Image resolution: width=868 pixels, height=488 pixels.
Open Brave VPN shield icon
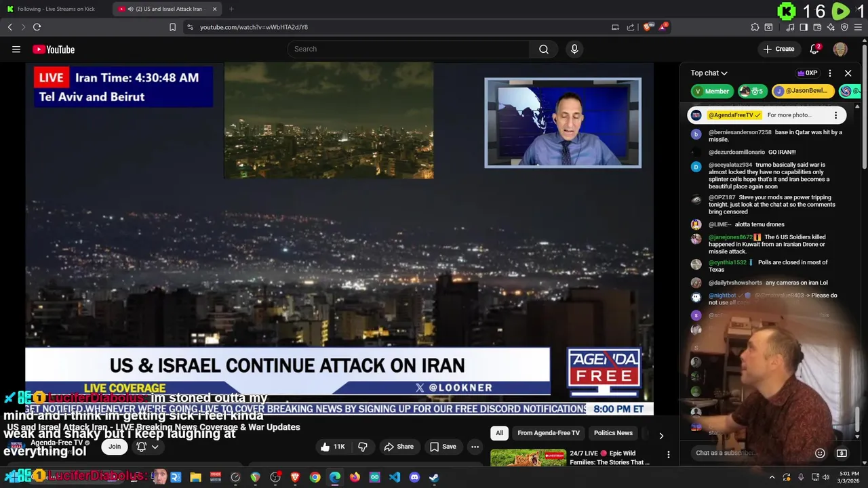(844, 27)
